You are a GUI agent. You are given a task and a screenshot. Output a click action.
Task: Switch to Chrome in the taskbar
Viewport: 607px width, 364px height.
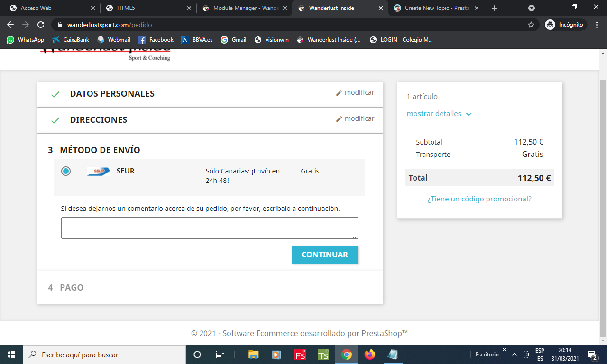(x=347, y=355)
